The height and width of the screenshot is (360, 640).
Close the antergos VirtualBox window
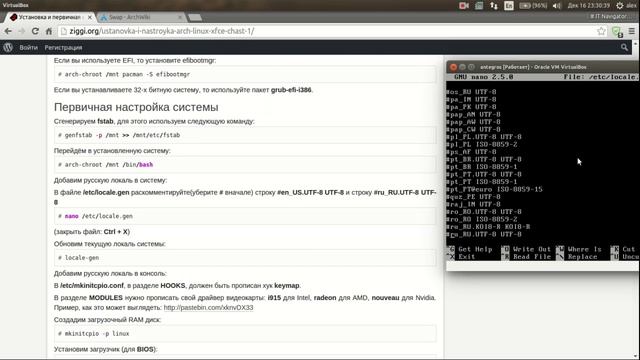(x=453, y=67)
